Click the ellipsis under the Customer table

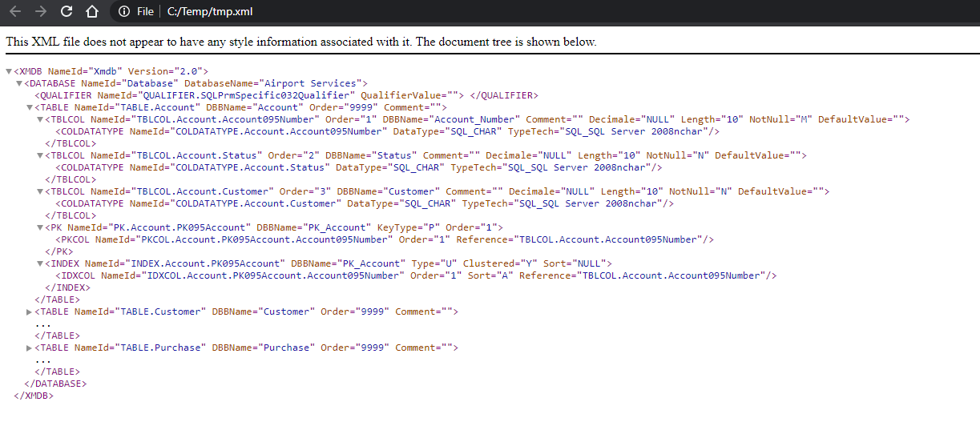click(43, 324)
